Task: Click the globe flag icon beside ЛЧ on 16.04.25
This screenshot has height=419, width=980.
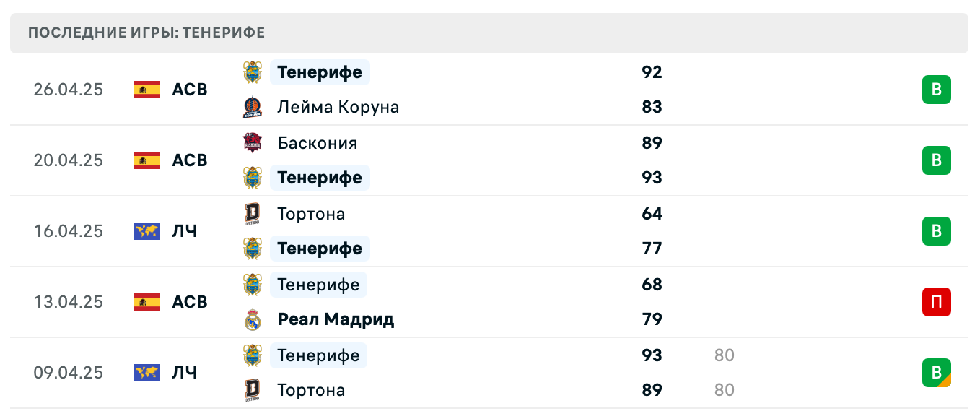Action: [x=146, y=231]
